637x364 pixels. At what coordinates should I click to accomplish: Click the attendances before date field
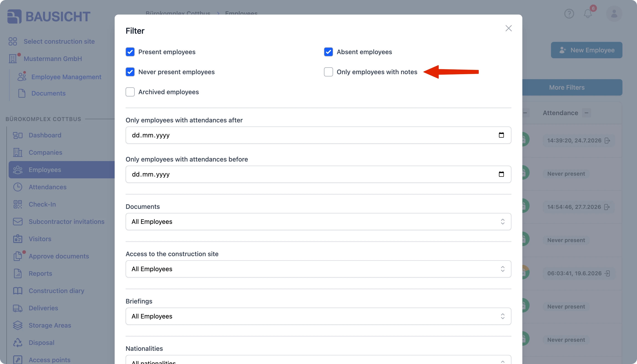318,174
